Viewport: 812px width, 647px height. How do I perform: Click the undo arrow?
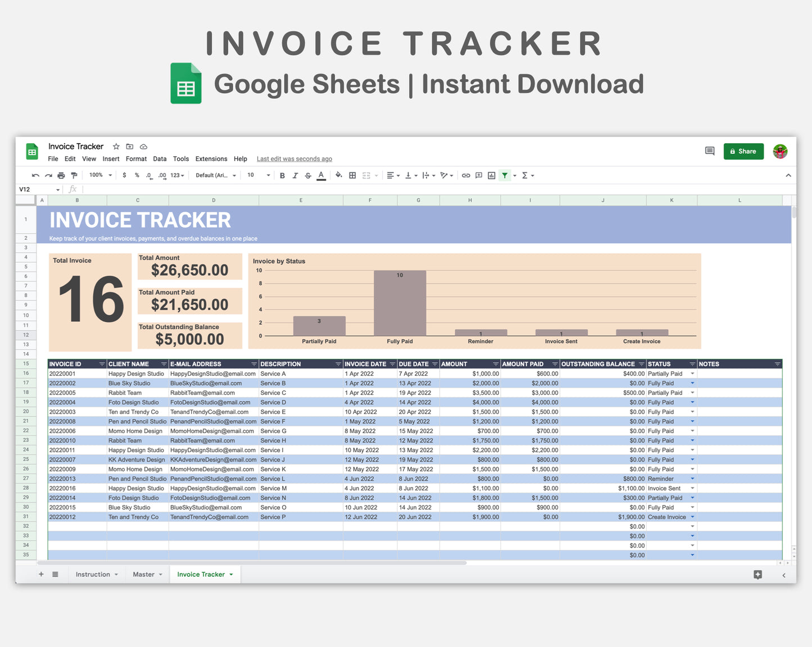(x=35, y=176)
